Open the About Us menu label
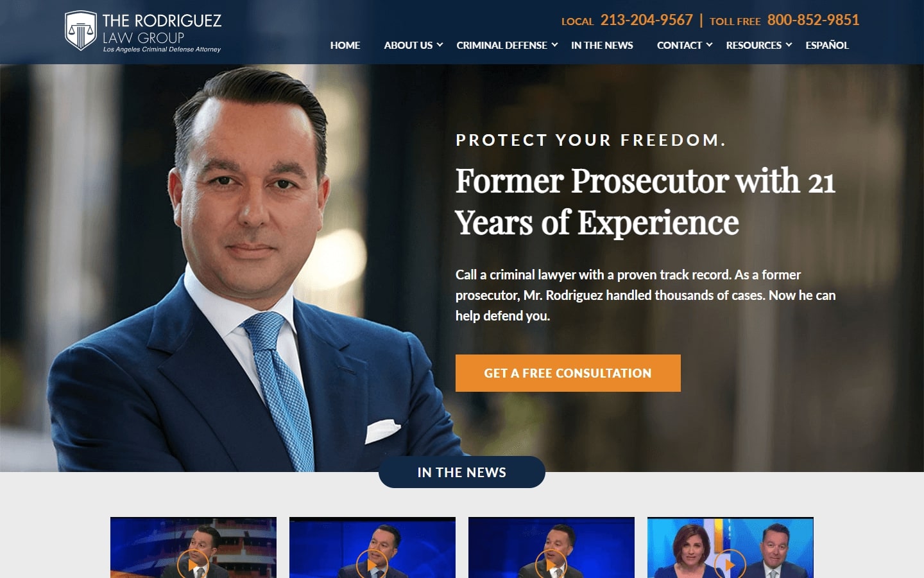The width and height of the screenshot is (924, 578). [408, 45]
